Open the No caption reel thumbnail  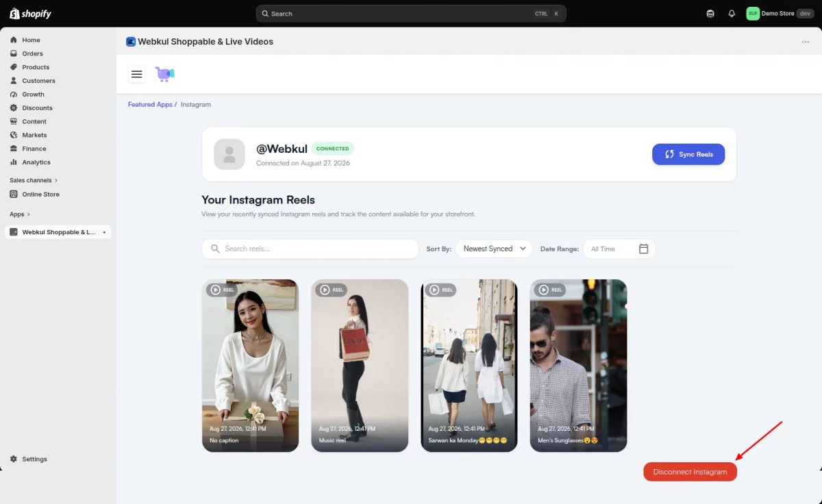tap(250, 366)
